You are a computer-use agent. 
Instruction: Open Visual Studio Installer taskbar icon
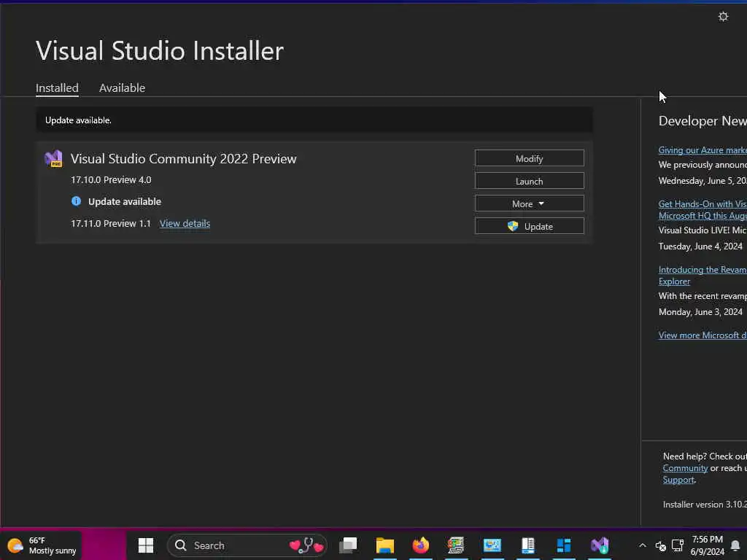coord(600,545)
